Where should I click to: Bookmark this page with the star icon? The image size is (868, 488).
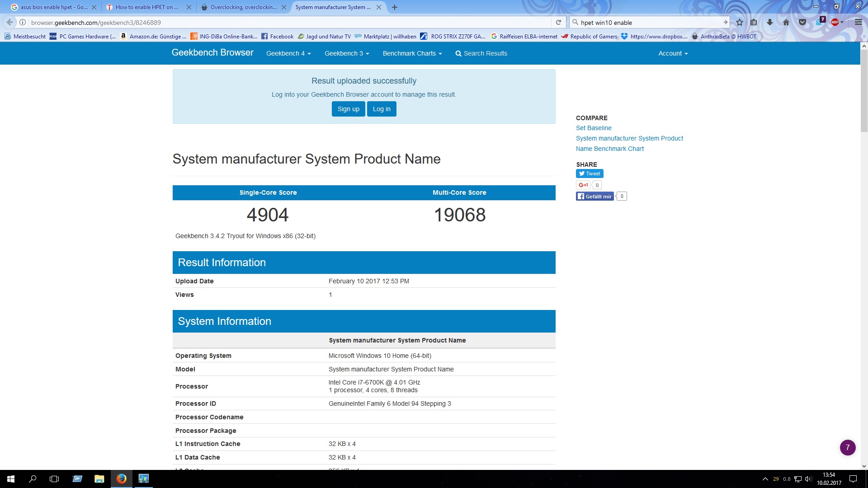click(740, 22)
